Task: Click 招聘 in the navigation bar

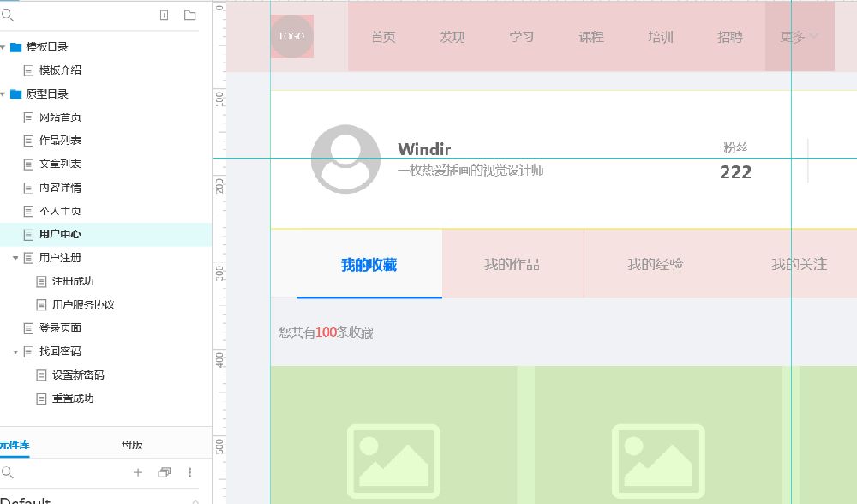Action: coord(728,37)
